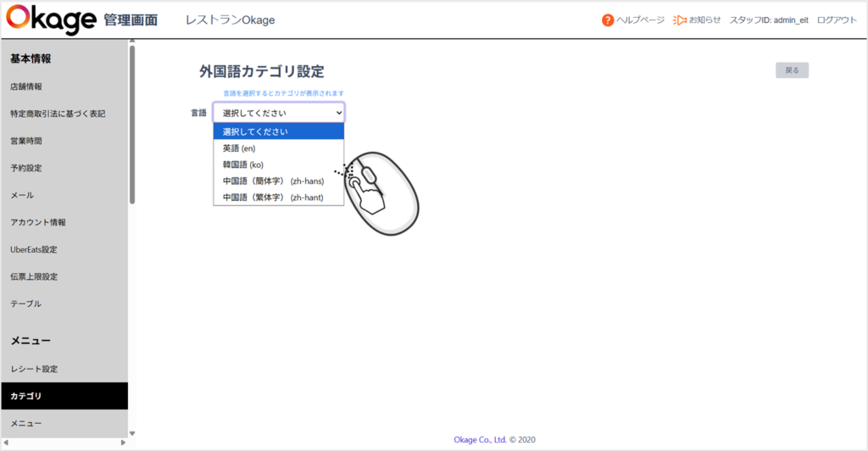Screen dimensions: 868x451
Task: Go to 予約設定 sidebar item
Action: (26, 168)
